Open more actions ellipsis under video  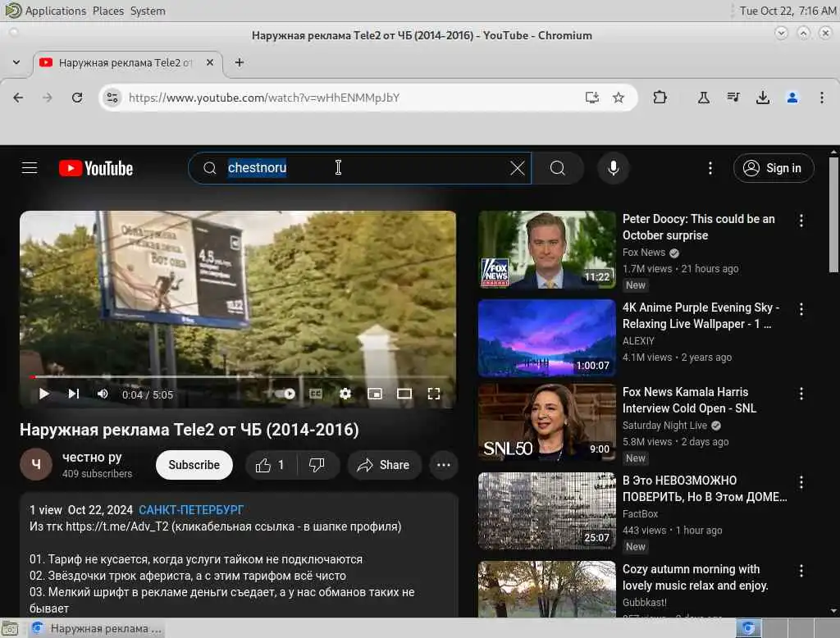click(x=444, y=465)
